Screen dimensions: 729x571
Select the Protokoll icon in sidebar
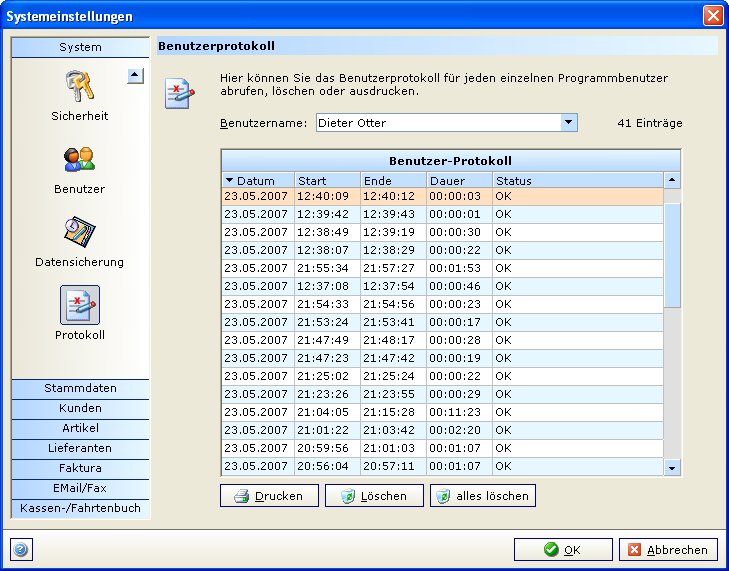point(80,305)
